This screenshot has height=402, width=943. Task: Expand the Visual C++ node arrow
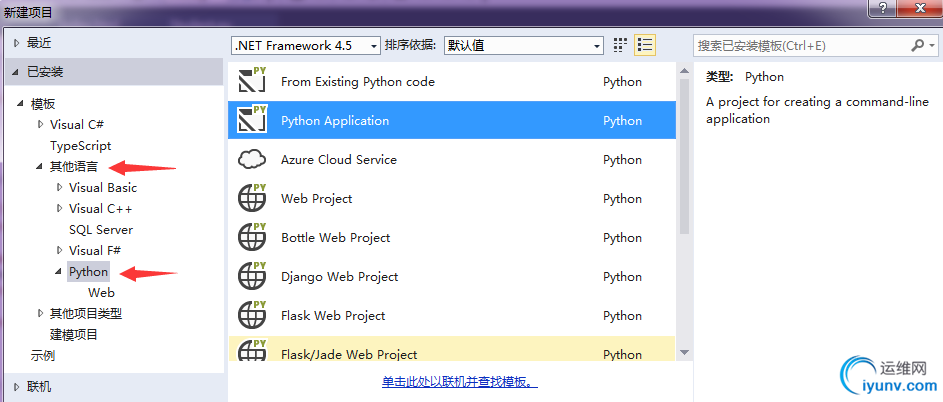coord(60,209)
